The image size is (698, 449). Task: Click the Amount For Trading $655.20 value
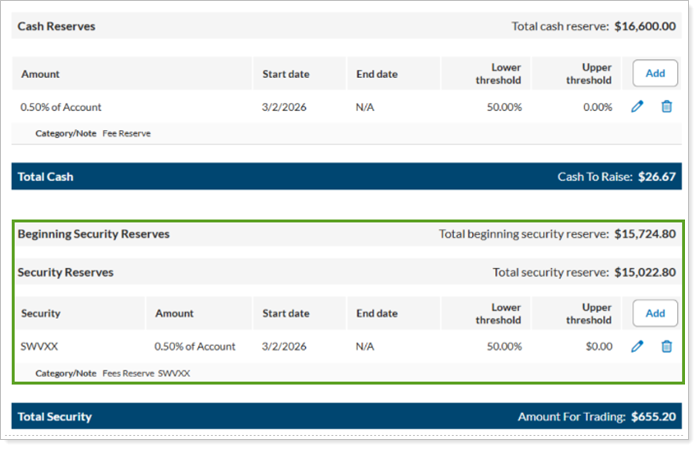pyautogui.click(x=653, y=417)
